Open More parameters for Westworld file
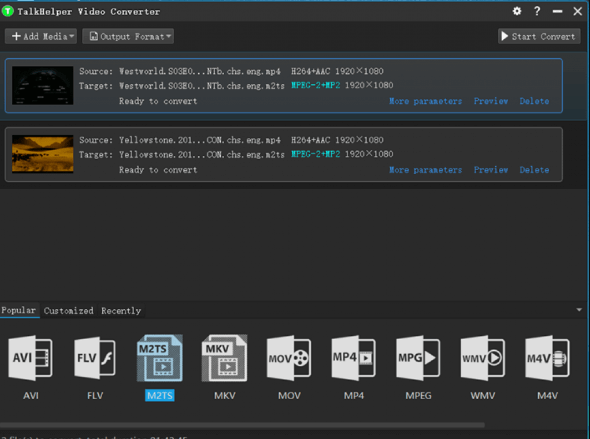The height and width of the screenshot is (439, 590). (x=425, y=101)
